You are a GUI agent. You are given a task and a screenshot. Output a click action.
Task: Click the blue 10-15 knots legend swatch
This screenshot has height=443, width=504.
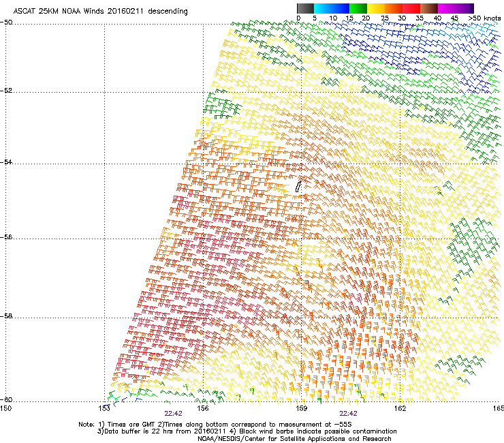[x=341, y=8]
